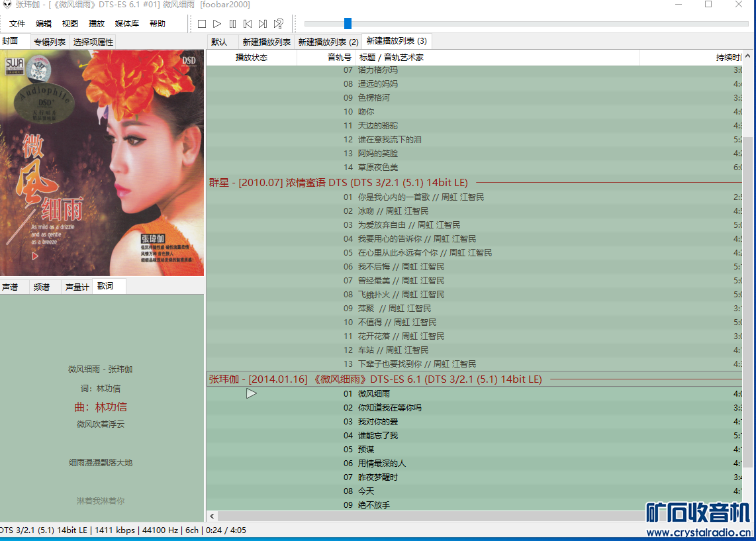The image size is (756, 541).
Task: Select the 群星 浓情蜜语 DTS album group header
Action: point(475,183)
